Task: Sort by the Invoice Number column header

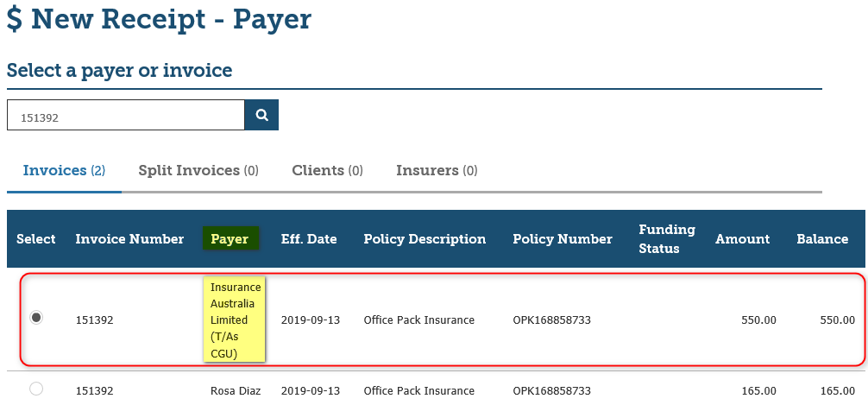Action: point(129,239)
